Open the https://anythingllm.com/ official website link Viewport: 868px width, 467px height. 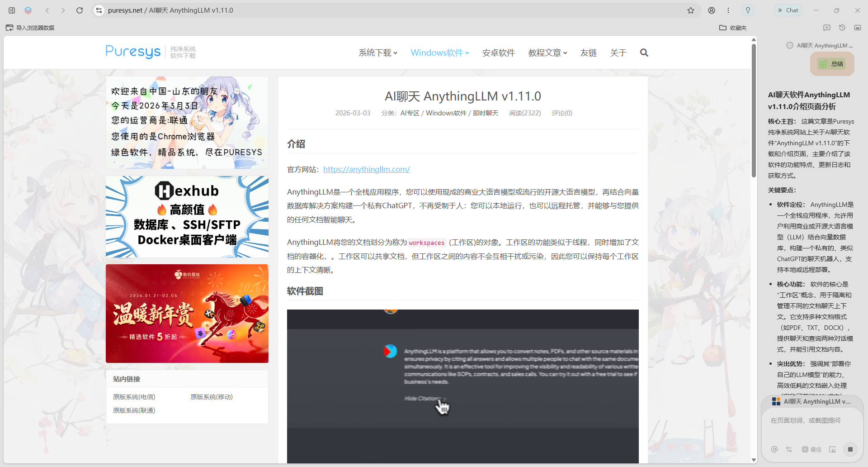click(366, 169)
